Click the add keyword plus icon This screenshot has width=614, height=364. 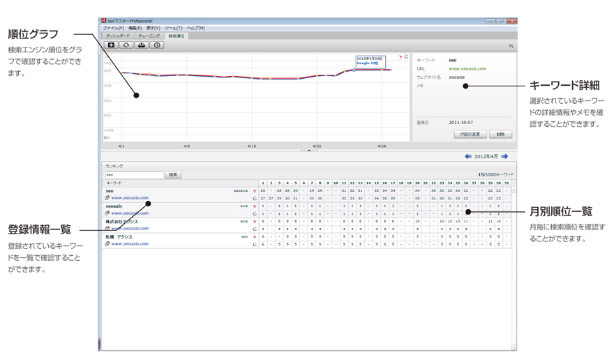110,45
